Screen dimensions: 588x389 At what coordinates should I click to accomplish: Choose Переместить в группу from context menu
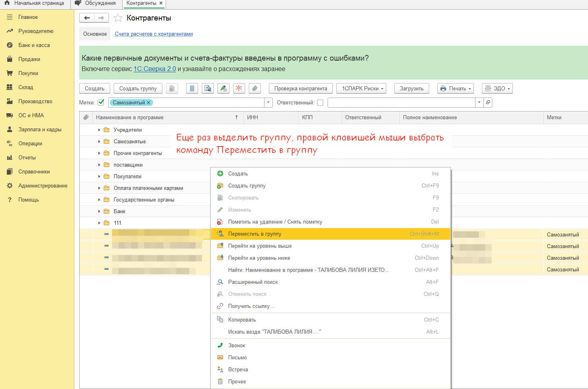pyautogui.click(x=254, y=234)
